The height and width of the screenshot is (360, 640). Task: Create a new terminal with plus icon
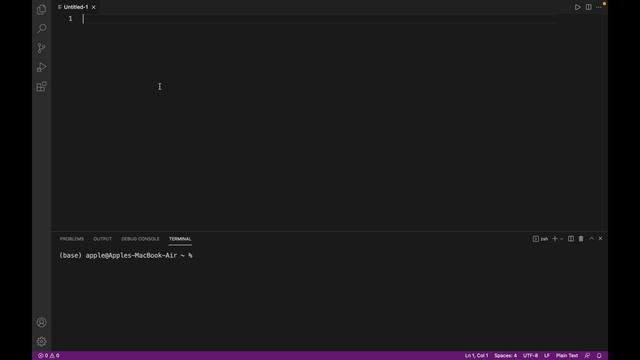(x=555, y=239)
